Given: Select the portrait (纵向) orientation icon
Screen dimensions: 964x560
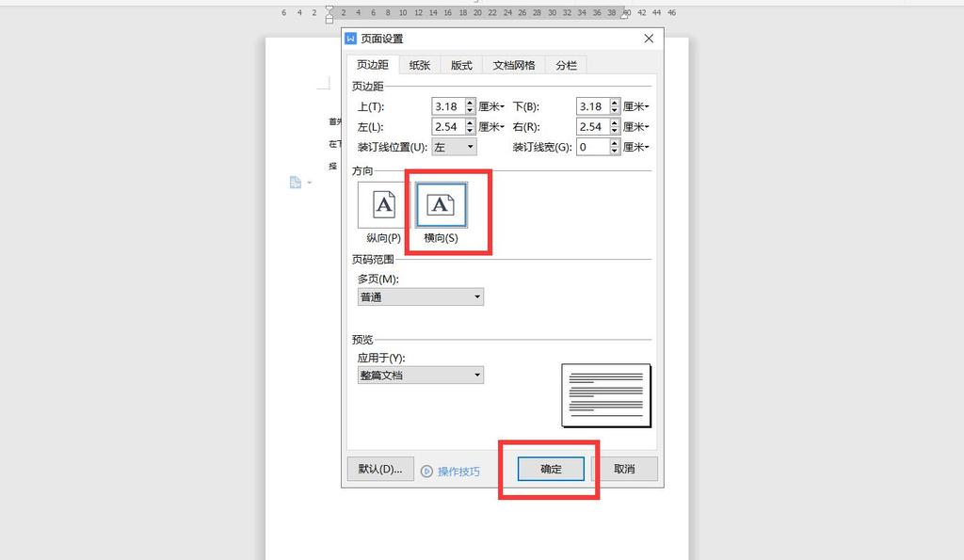Looking at the screenshot, I should 383,204.
